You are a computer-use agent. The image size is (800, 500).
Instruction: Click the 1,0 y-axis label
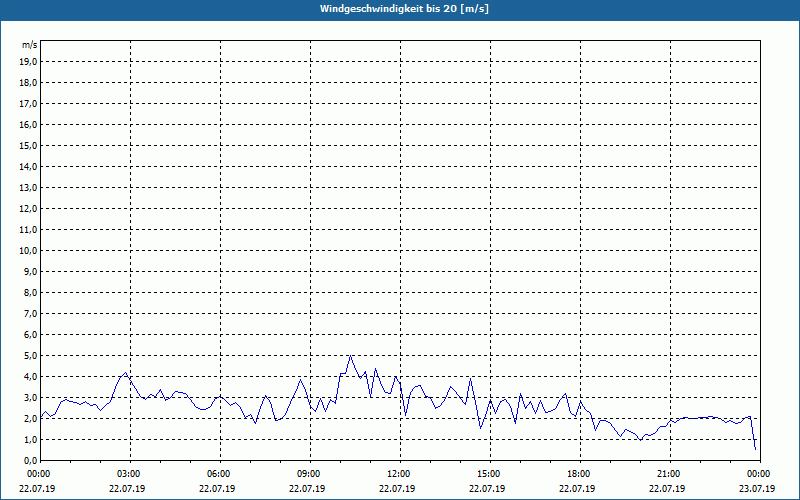pos(30,439)
